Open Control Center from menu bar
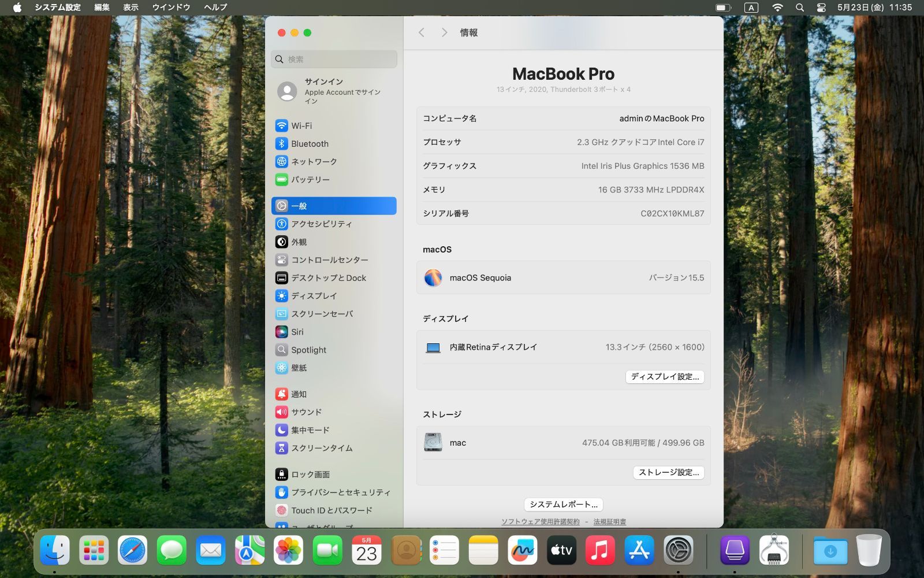The height and width of the screenshot is (578, 924). pos(821,8)
